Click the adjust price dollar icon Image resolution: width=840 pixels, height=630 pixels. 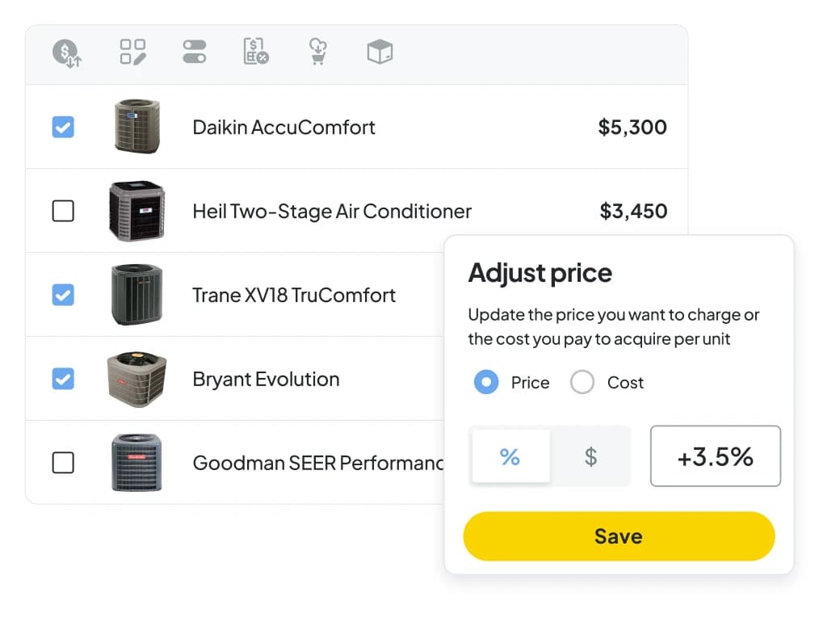[66, 53]
